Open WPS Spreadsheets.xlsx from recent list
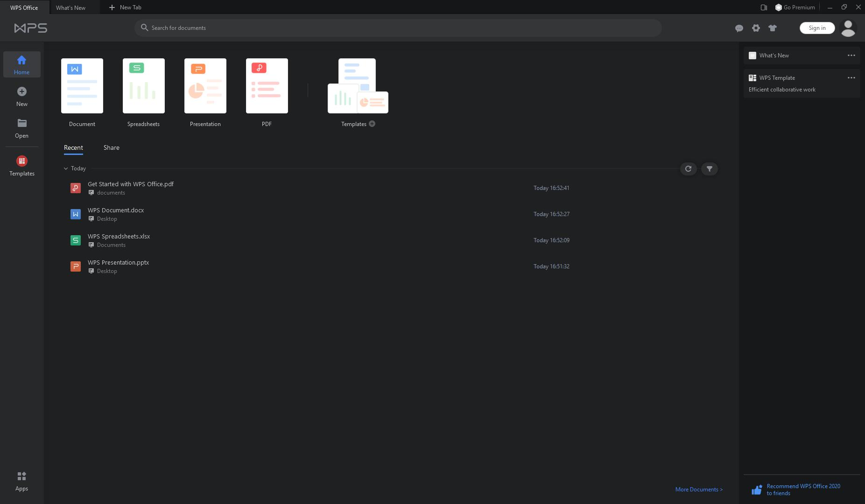 pyautogui.click(x=119, y=237)
